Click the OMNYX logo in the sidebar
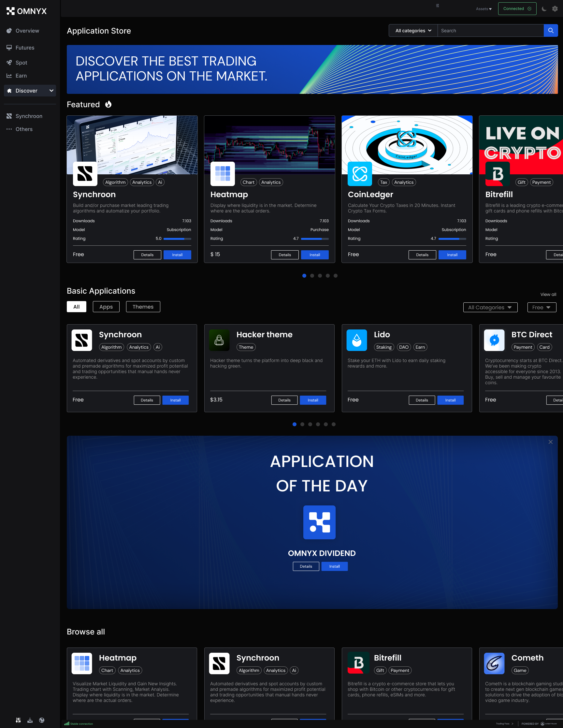Screen dimensions: 563x728 (x=26, y=11)
